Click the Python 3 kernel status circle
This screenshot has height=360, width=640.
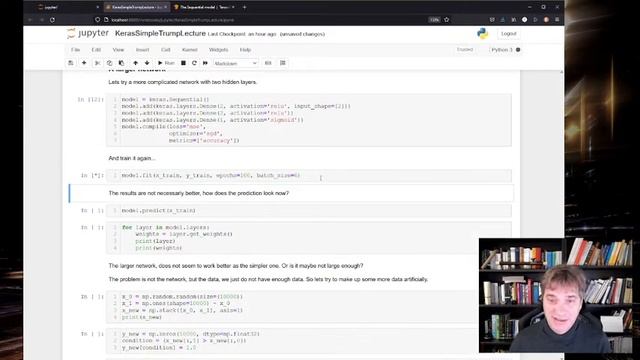tap(518, 50)
